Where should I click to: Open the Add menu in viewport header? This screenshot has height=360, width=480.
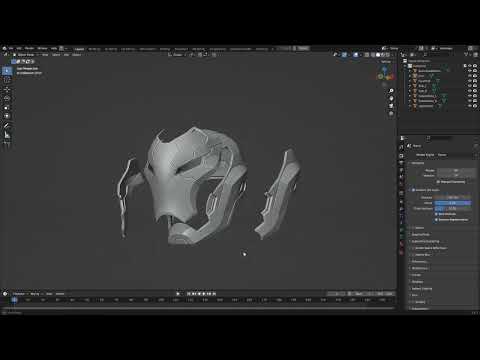(66, 55)
